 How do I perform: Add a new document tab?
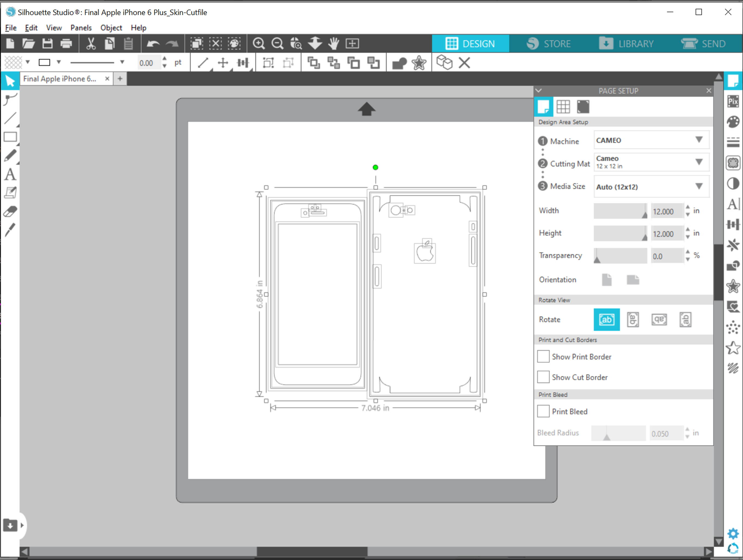(120, 79)
